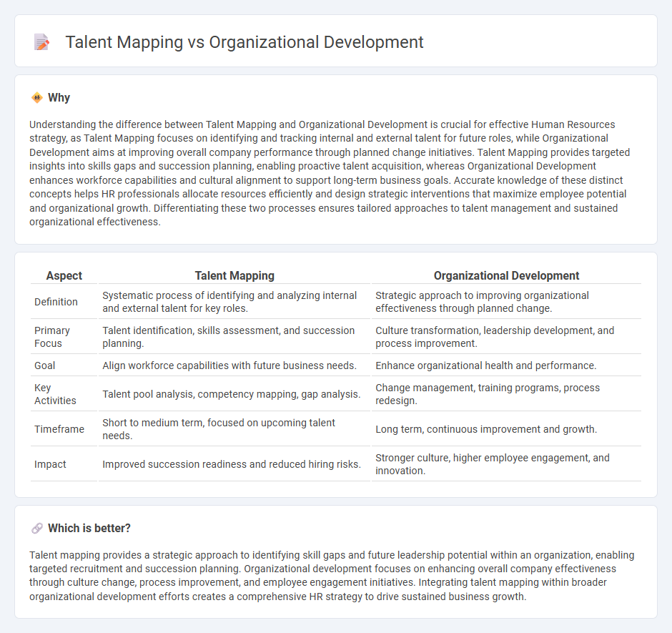Click the Aspect column header
The height and width of the screenshot is (633, 672).
pyautogui.click(x=64, y=276)
